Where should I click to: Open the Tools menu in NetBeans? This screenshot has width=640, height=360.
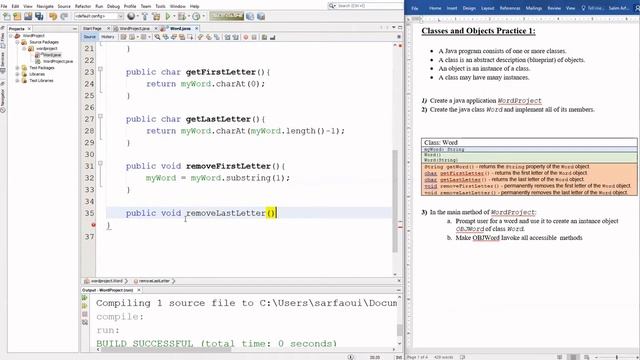160,6
